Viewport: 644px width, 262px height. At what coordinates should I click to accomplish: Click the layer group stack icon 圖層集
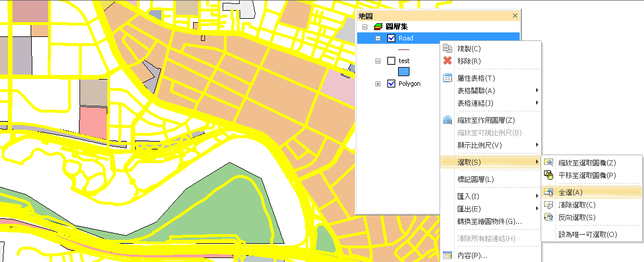(x=378, y=27)
